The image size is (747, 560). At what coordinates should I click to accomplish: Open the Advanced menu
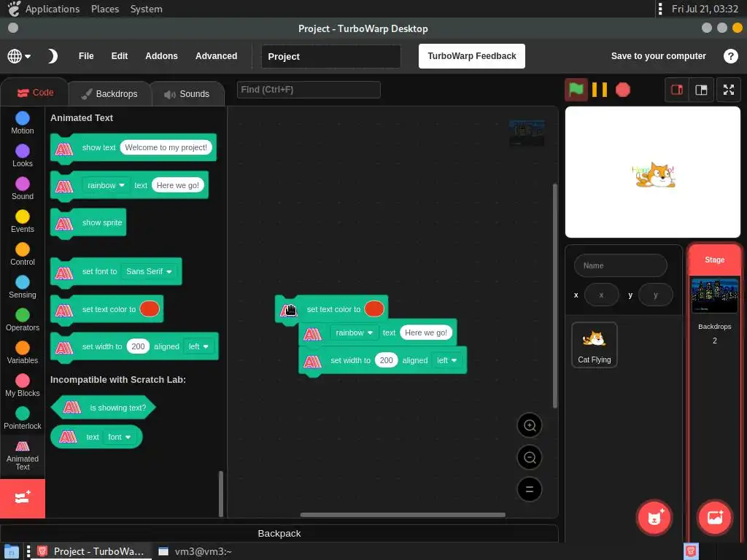(x=216, y=56)
